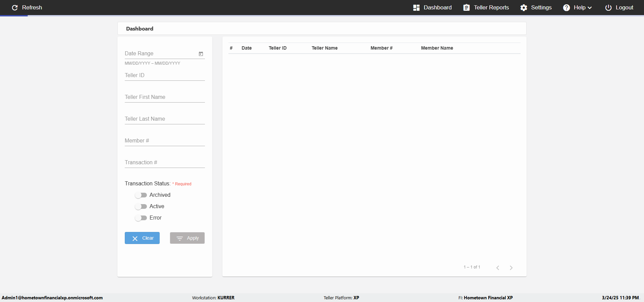Click 'FI: Hometown Financial XP' status text

[486, 298]
